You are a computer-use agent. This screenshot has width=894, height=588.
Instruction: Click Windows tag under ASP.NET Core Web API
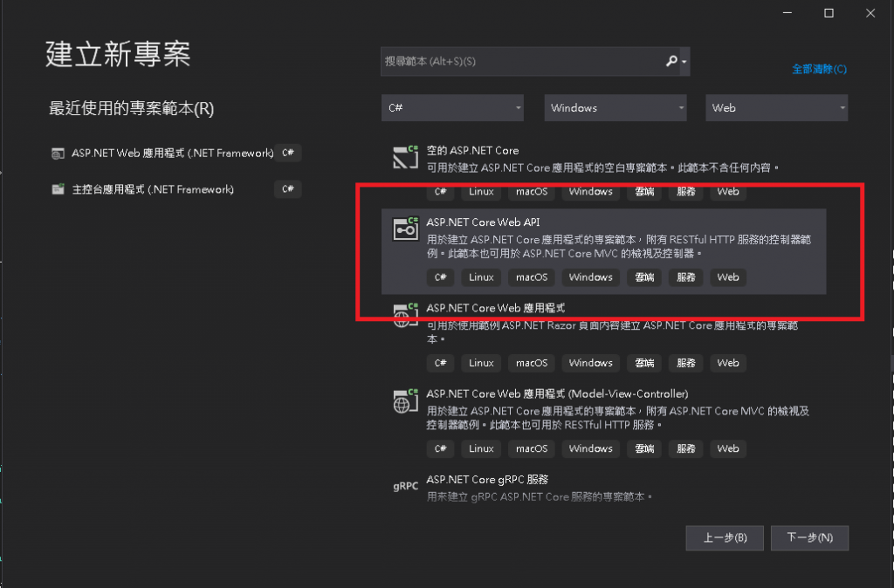click(x=591, y=277)
